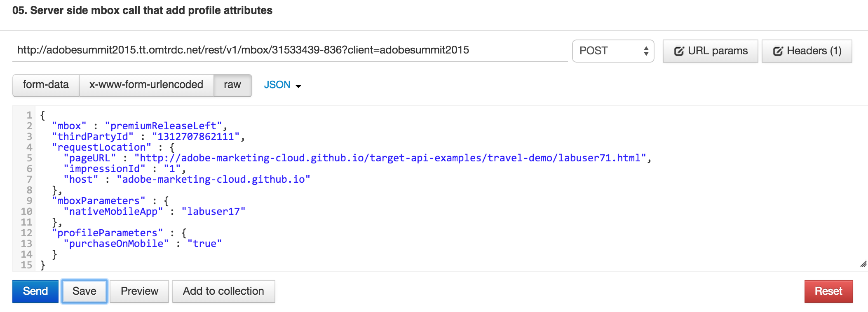The width and height of the screenshot is (868, 312).
Task: Send the request
Action: coord(35,291)
